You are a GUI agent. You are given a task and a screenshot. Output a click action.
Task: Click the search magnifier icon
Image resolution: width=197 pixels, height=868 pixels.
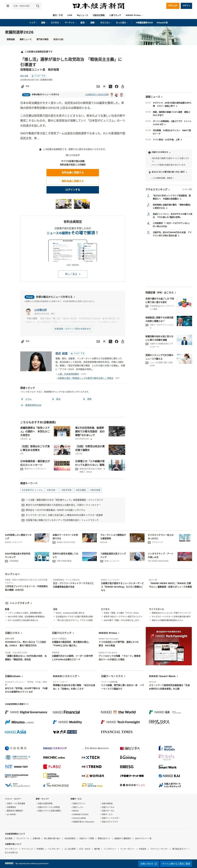click(x=38, y=6)
